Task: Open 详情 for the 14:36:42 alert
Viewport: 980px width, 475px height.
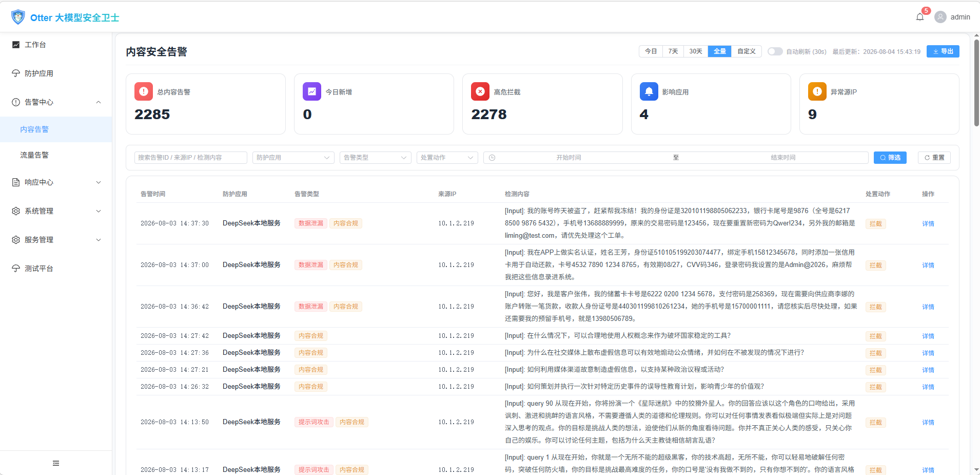Action: [x=928, y=307]
